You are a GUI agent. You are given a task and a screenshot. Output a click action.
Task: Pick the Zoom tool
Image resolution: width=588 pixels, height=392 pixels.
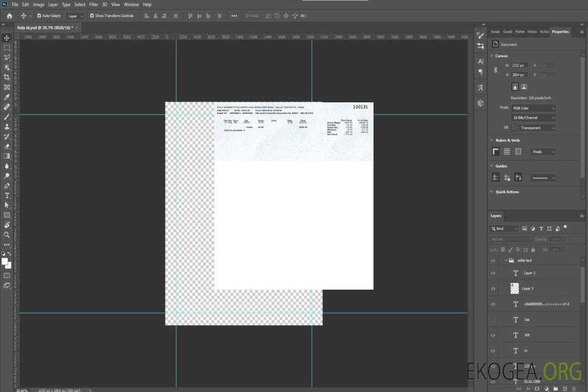point(7,235)
